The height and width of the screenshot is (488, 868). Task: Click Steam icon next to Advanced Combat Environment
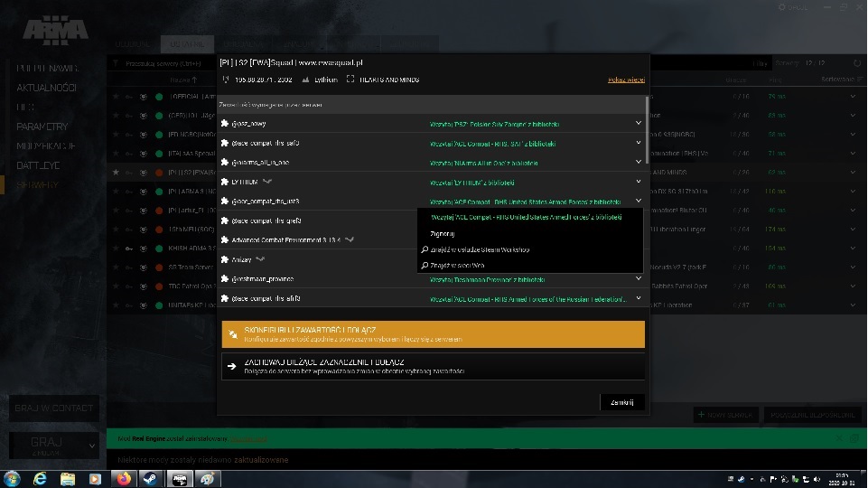click(x=350, y=239)
